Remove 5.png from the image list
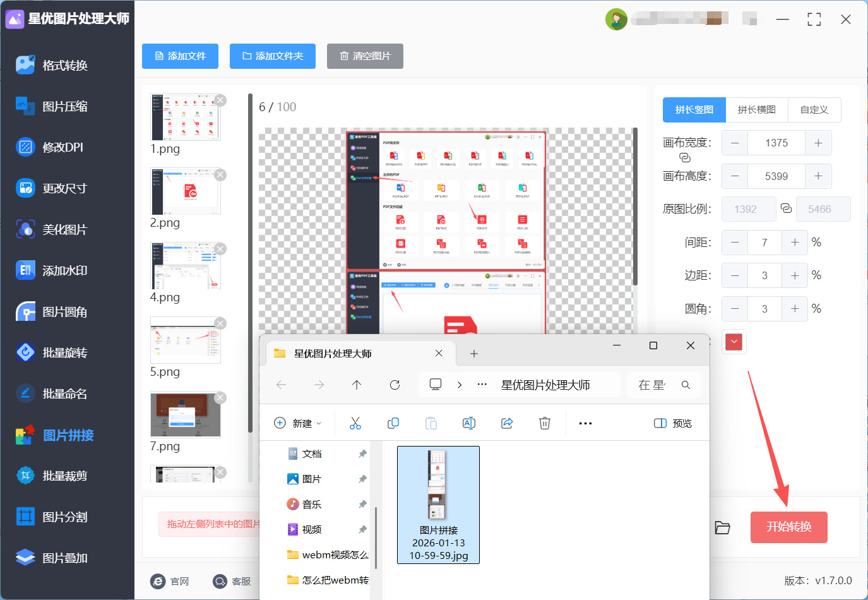This screenshot has width=868, height=600. [x=220, y=323]
